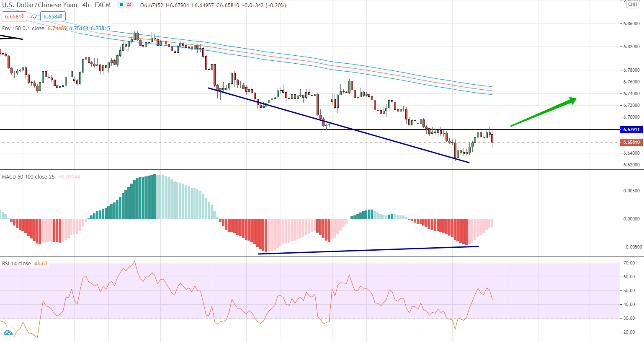Click the green market status dot icon
This screenshot has width=644, height=342.
[x=121, y=5]
